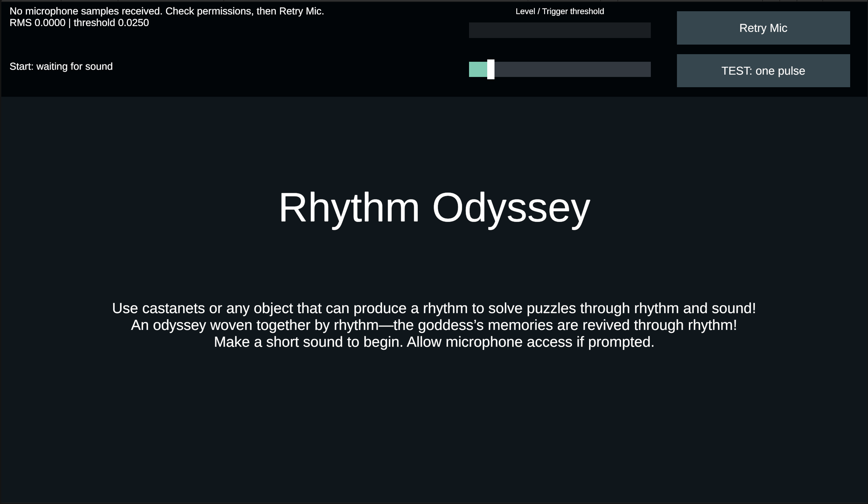Select the RMS 0.0000 readout value
The width and height of the screenshot is (868, 504).
coord(37,23)
